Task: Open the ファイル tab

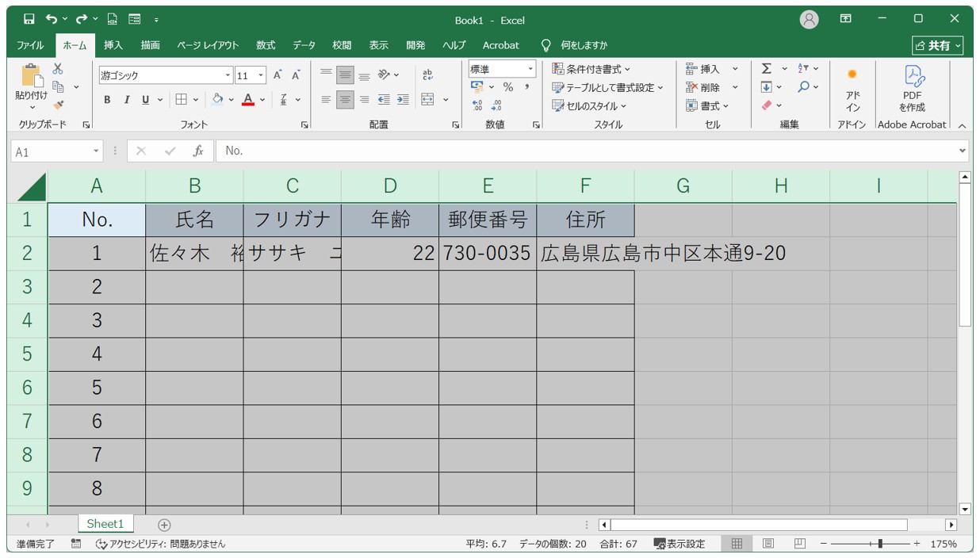Action: [x=30, y=45]
